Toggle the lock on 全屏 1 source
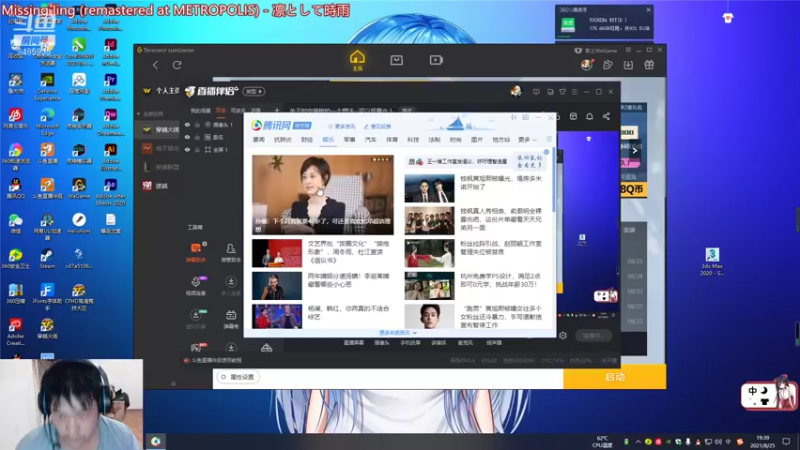Viewport: 800px width, 450px height. [197, 149]
